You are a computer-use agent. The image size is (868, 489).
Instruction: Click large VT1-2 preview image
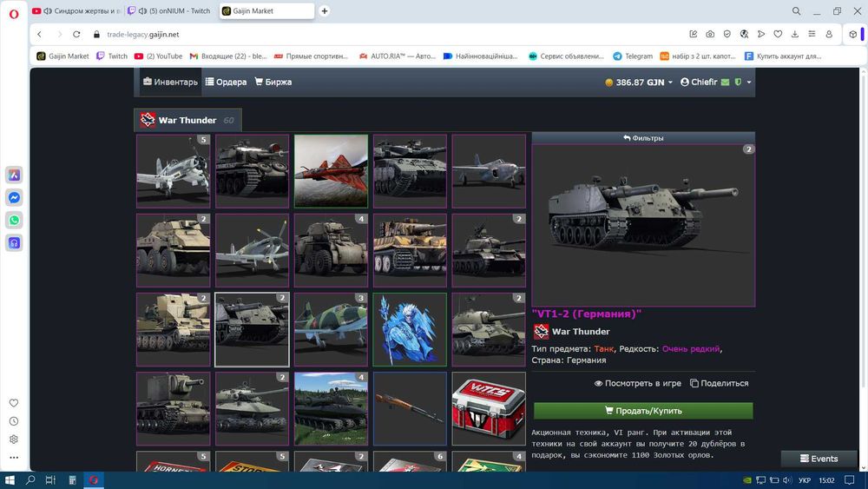point(643,226)
